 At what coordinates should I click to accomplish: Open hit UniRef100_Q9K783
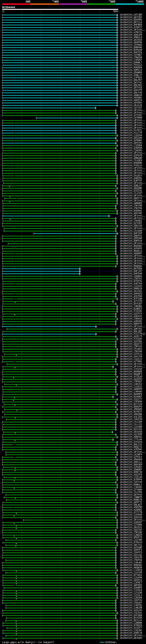pos(131,329)
